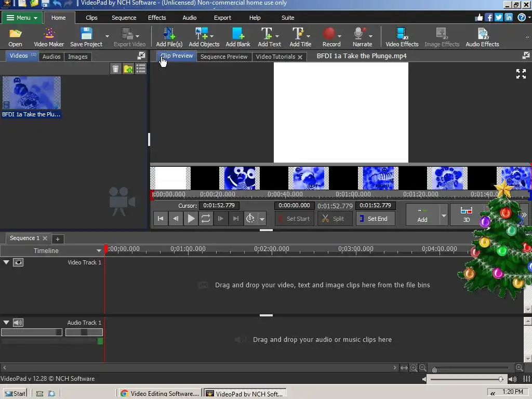Collapse Video Track 1 triangle

(6, 262)
